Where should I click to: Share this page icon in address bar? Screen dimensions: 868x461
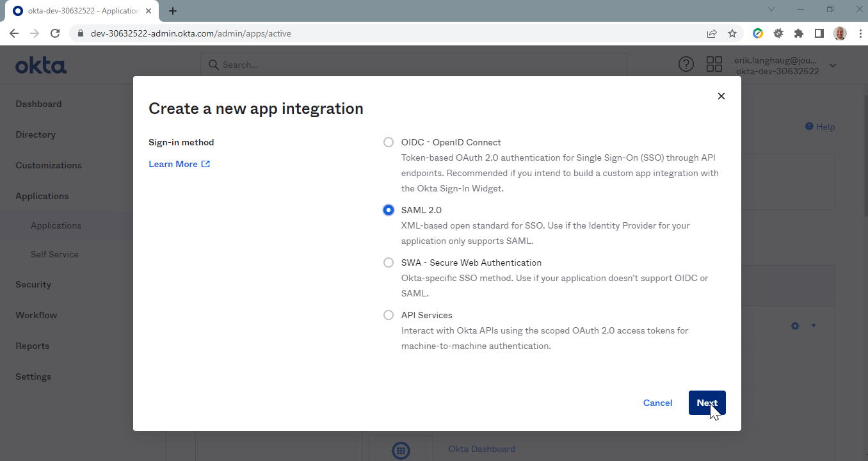click(x=712, y=33)
